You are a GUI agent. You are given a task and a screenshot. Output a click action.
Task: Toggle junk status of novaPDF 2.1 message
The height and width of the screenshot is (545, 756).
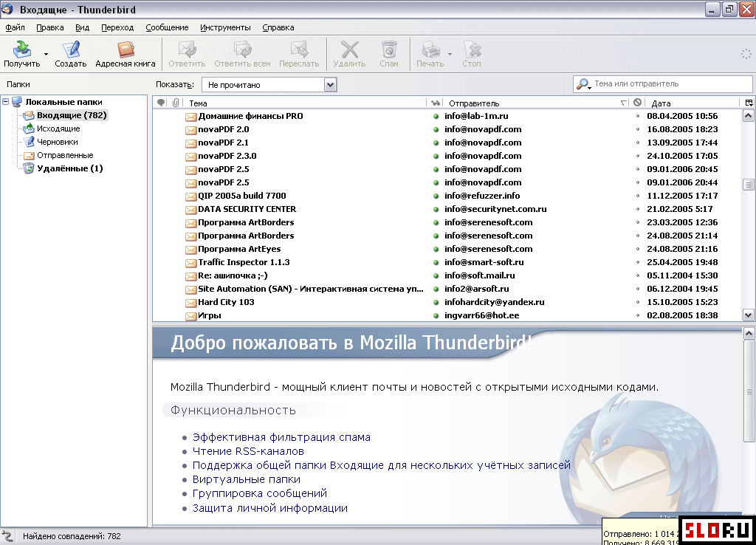pyautogui.click(x=637, y=143)
